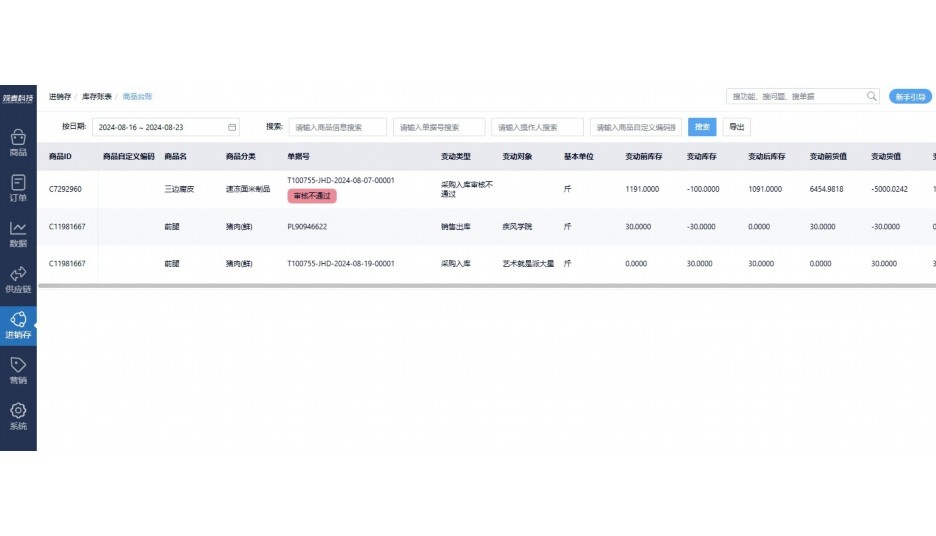Click the 商品自定义编码 column header

click(128, 156)
